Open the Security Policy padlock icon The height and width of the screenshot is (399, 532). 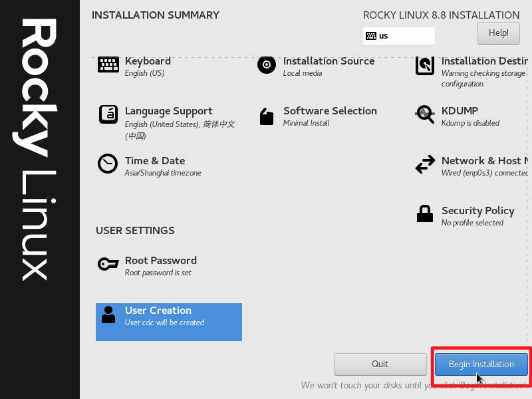point(425,213)
